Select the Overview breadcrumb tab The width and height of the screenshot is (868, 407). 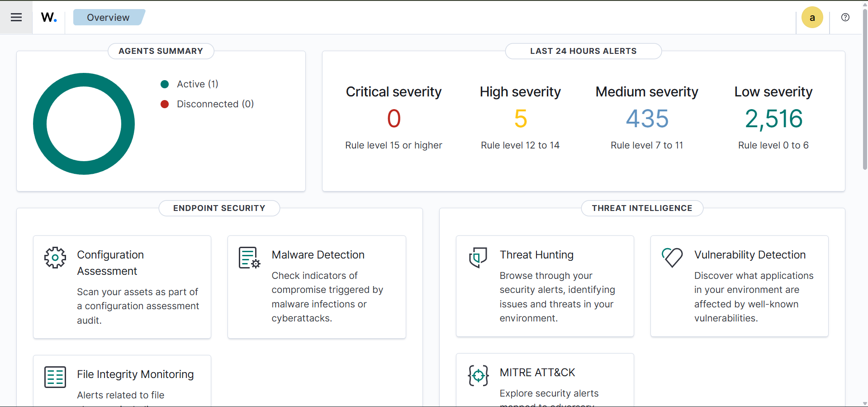pos(108,17)
